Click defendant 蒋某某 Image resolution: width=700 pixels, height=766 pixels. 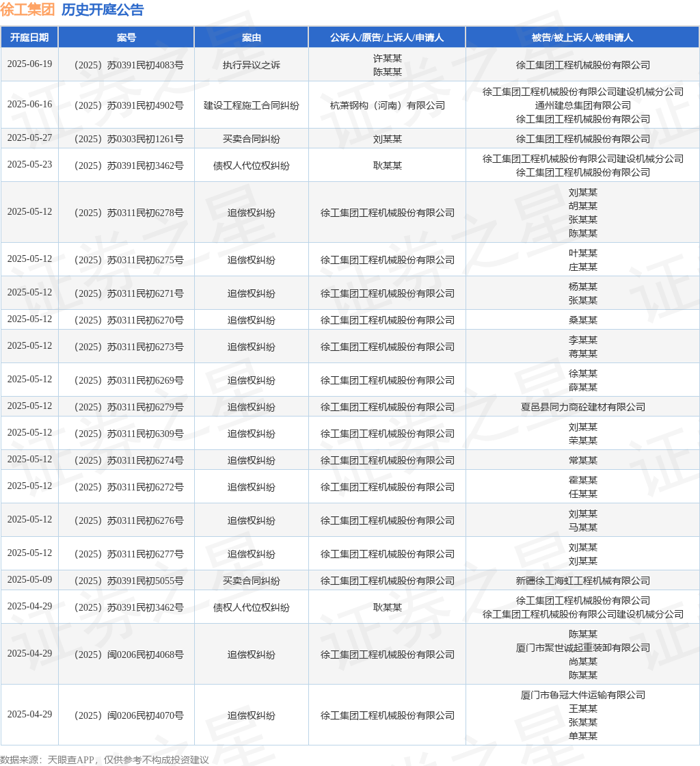pyautogui.click(x=583, y=354)
